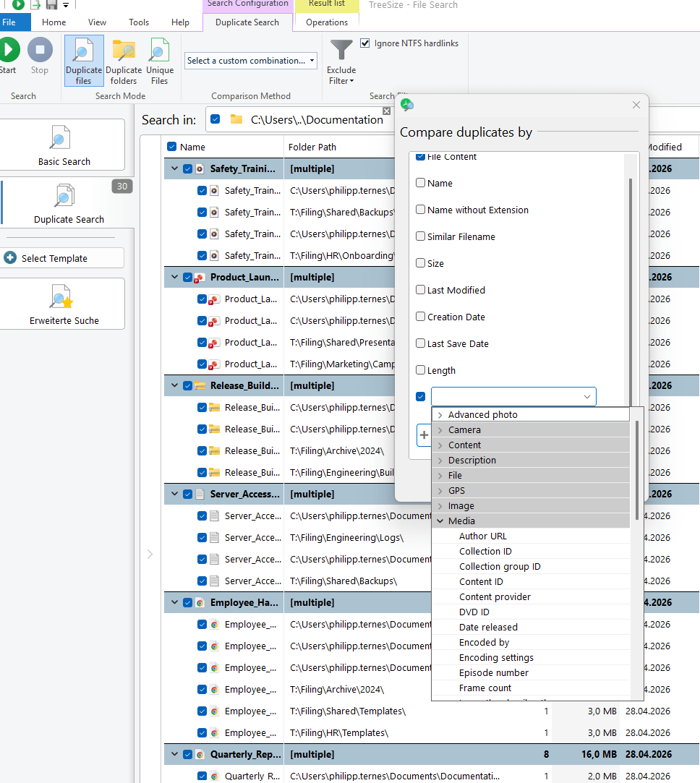This screenshot has height=783, width=700.
Task: Choose the Encoded by property entry
Action: click(x=484, y=643)
